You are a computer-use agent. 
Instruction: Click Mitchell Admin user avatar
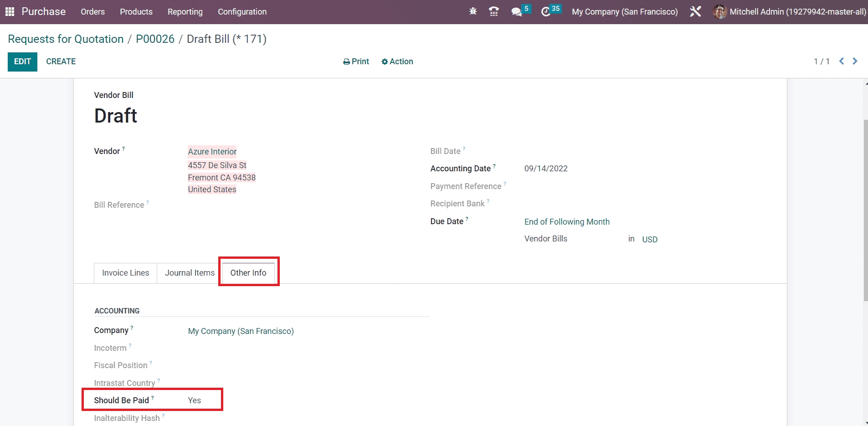click(x=719, y=11)
